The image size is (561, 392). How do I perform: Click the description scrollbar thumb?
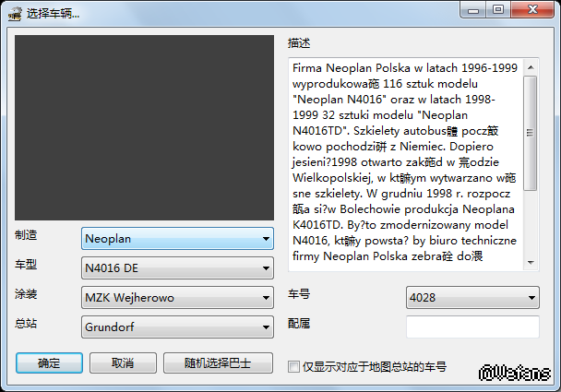coord(531,133)
